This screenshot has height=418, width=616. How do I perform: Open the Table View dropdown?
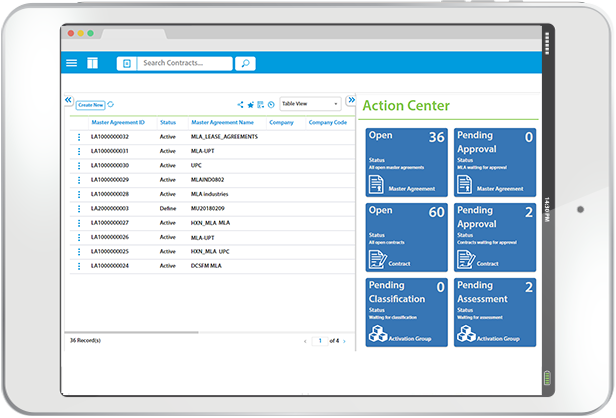tap(309, 103)
